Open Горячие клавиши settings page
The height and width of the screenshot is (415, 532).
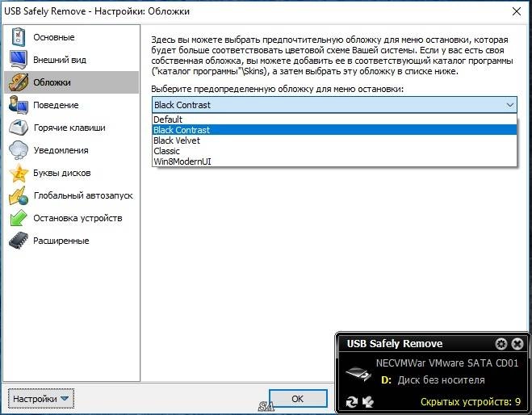pos(69,128)
